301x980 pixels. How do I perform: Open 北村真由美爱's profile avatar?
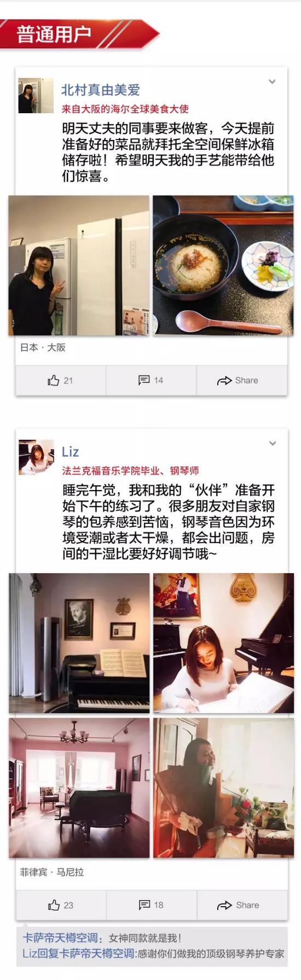(x=36, y=96)
